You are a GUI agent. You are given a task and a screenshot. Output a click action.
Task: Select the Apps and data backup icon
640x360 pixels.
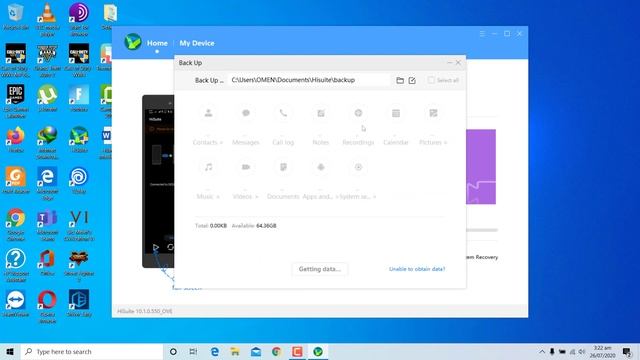[x=321, y=167]
